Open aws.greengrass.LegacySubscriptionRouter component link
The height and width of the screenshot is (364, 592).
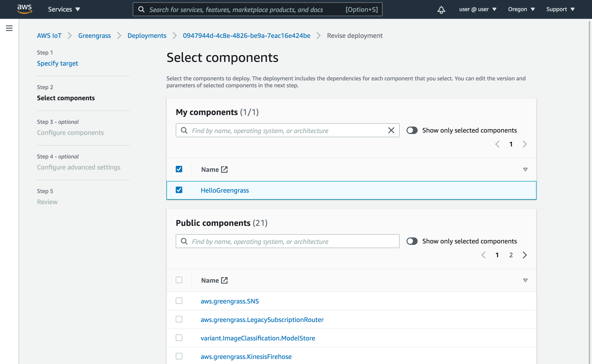point(262,319)
